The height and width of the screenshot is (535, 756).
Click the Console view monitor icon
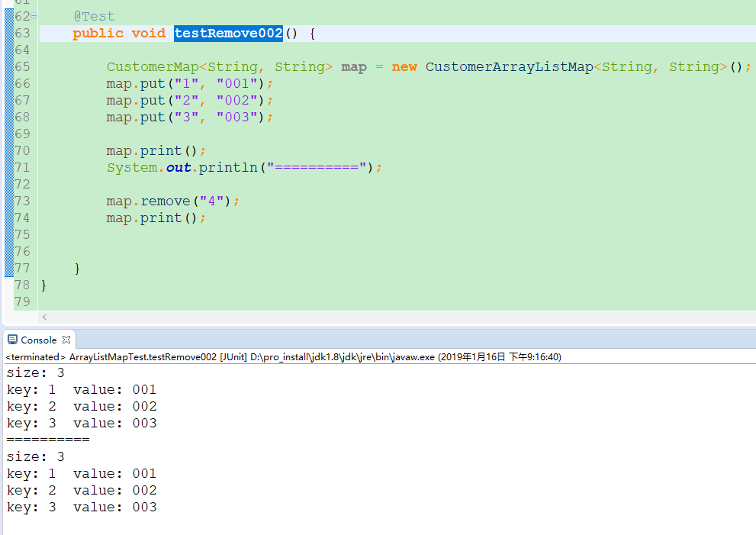(x=12, y=340)
